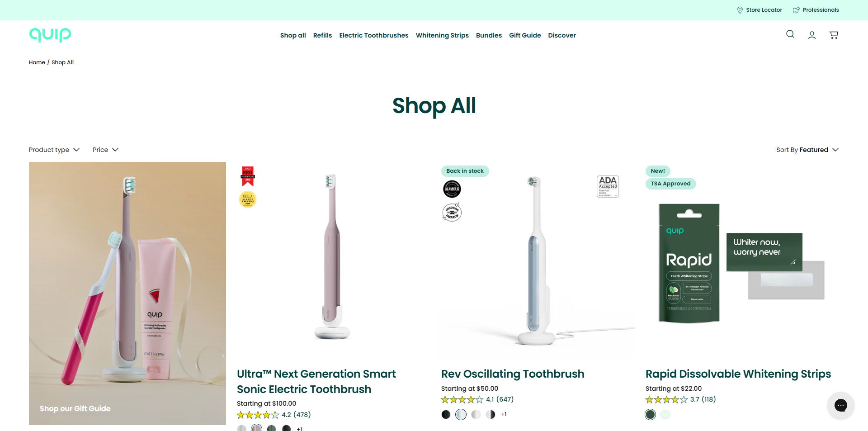868x431 pixels.
Task: Open the account profile icon
Action: (812, 35)
